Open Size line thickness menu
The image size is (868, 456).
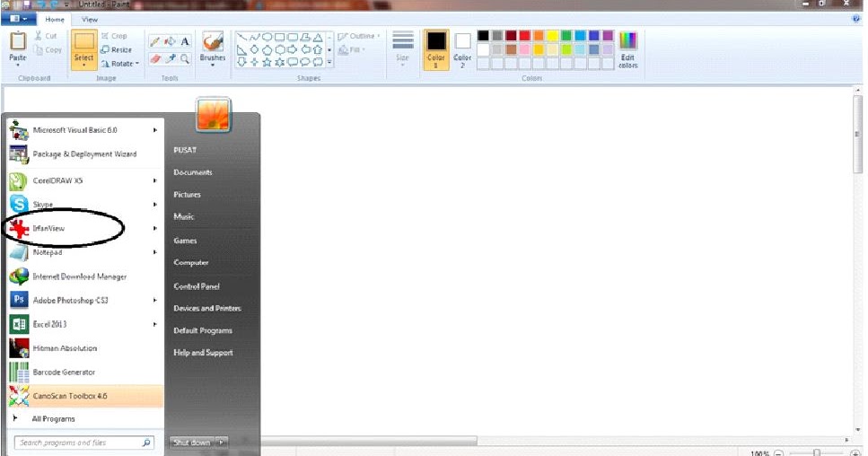click(402, 48)
